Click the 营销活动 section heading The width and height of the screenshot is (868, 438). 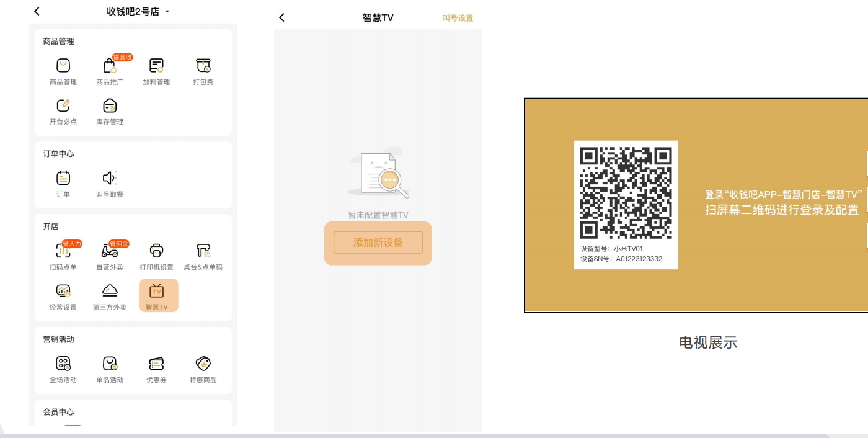[x=58, y=339]
